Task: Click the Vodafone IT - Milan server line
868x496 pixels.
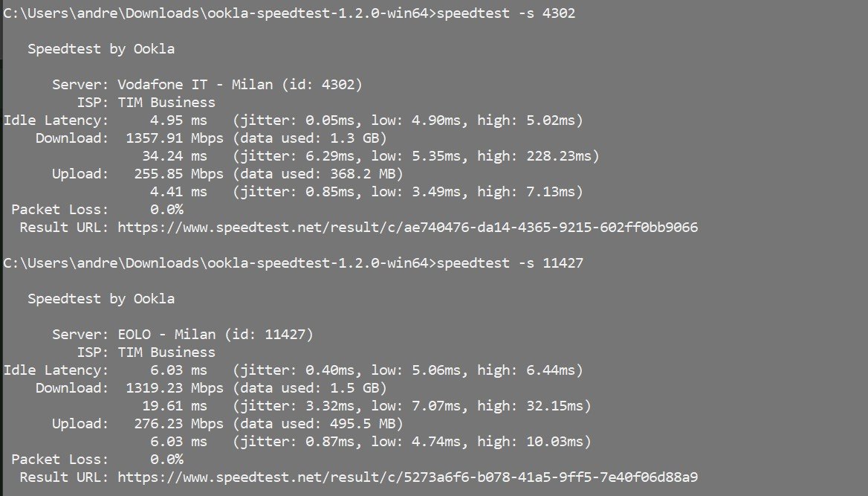Action: tap(207, 85)
